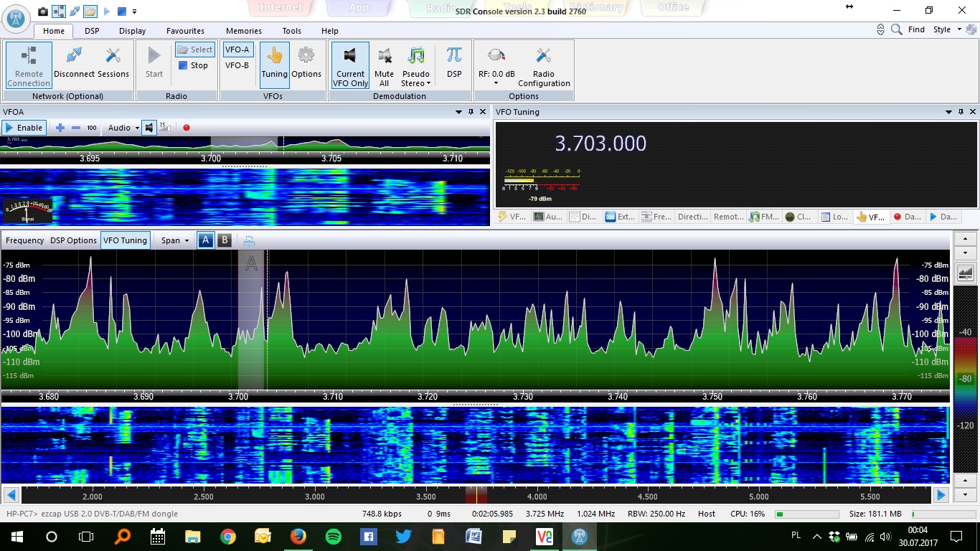Toggle Current VFO Only demodulation
The width and height of the screenshot is (980, 551).
[x=350, y=64]
